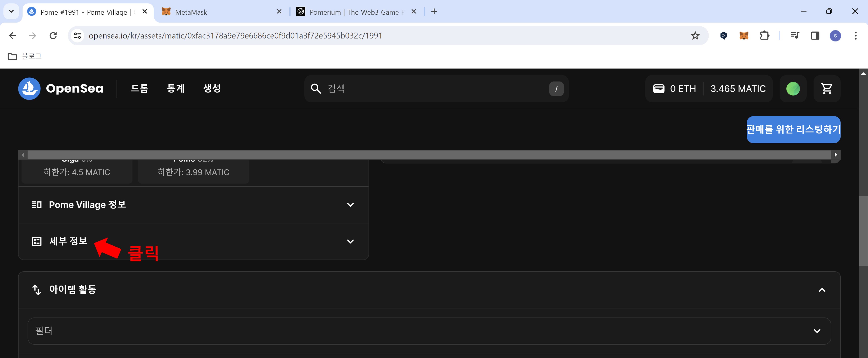Open the 통계 menu on OpenSea
This screenshot has width=868, height=358.
(175, 88)
